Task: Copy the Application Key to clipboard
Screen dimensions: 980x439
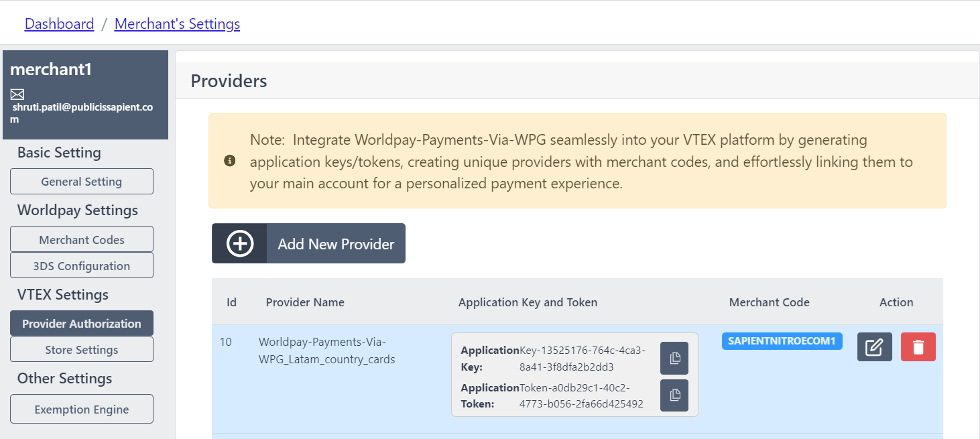Action: tap(674, 358)
